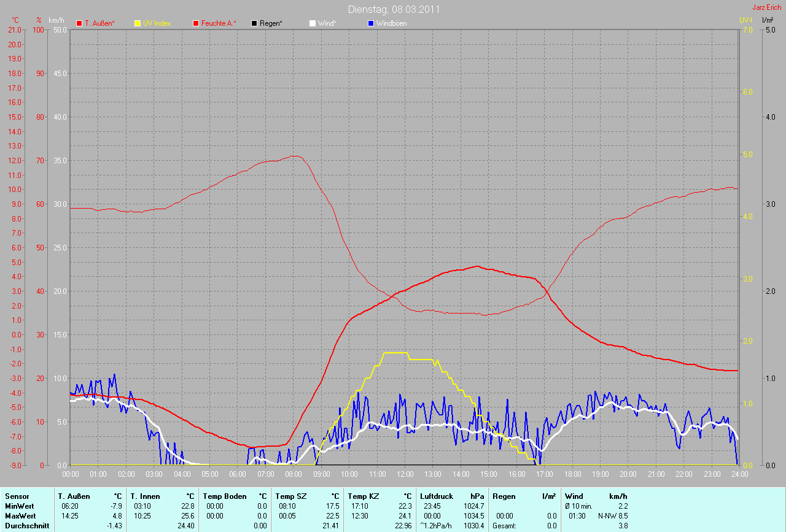786x532 pixels.
Task: Select the wind average value '3.8'
Action: point(623,526)
